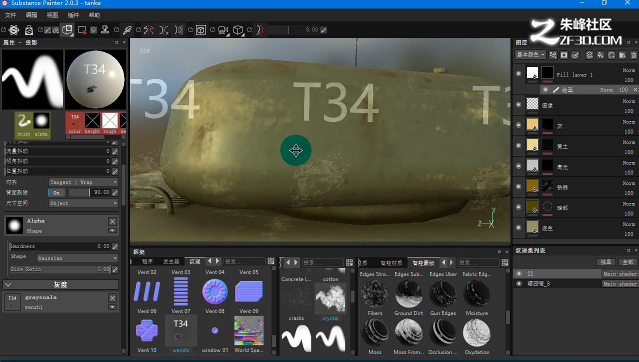639x362 pixels.
Task: Open the Gaussian shape dropdown
Action: click(77, 258)
